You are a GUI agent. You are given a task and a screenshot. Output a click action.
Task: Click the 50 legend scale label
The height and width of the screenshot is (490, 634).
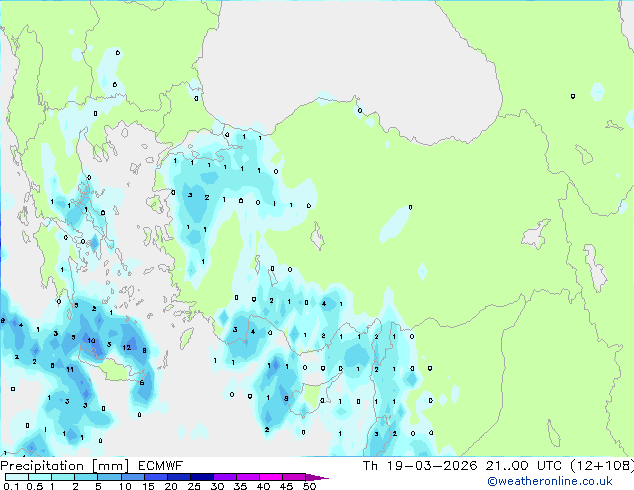pos(310,486)
